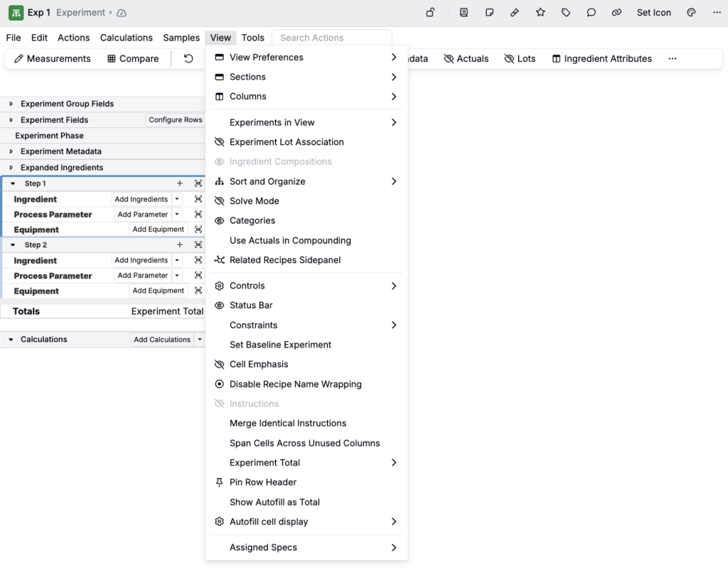Open the Tools menu
The height and width of the screenshot is (570, 728).
252,38
